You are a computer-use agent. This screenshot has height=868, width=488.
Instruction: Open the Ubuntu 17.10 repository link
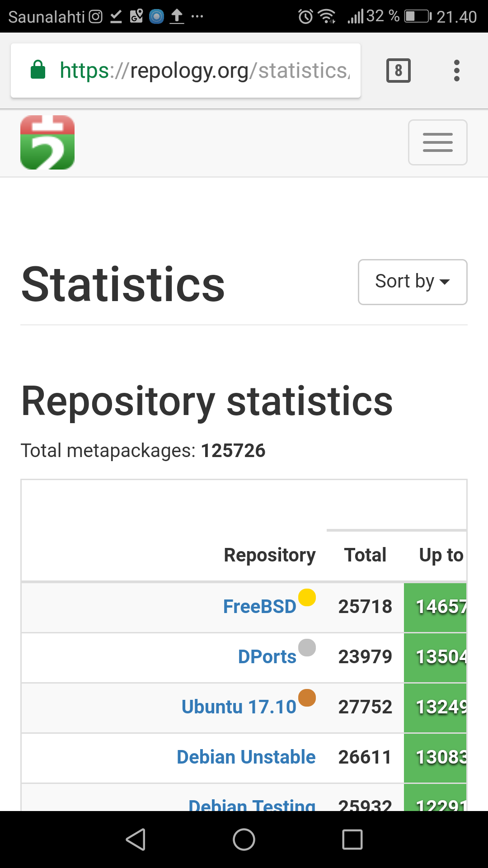(x=239, y=707)
